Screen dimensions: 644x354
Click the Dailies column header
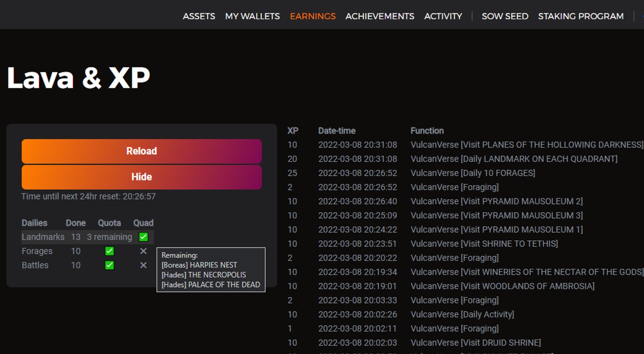(34, 223)
